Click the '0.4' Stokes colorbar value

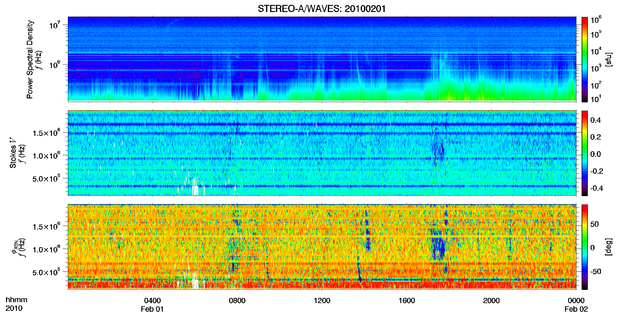click(x=595, y=120)
